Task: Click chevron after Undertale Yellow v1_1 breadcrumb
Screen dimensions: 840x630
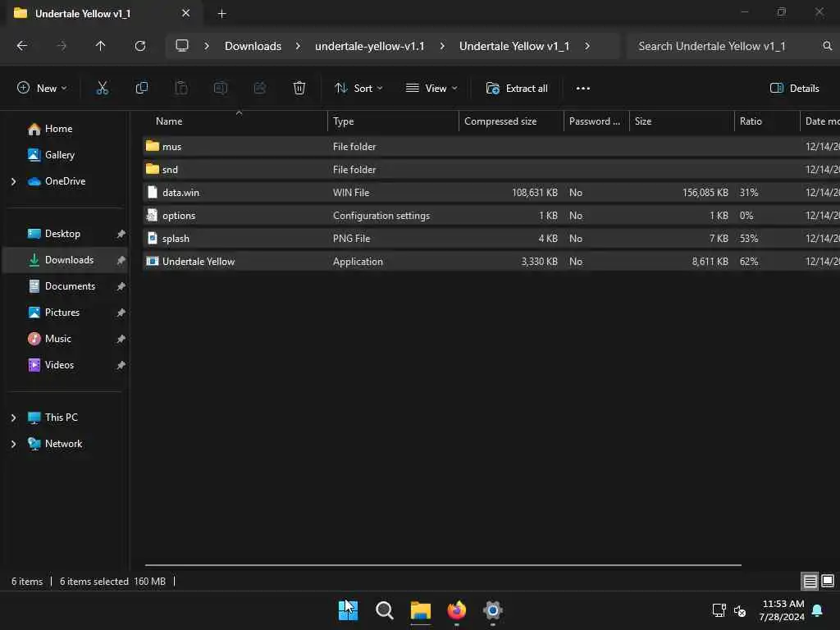Action: pos(587,46)
